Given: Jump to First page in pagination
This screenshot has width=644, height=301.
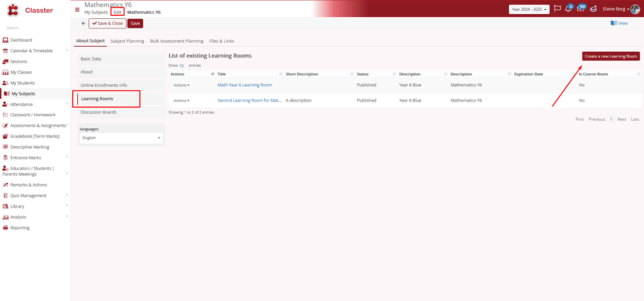Looking at the screenshot, I should (x=580, y=119).
